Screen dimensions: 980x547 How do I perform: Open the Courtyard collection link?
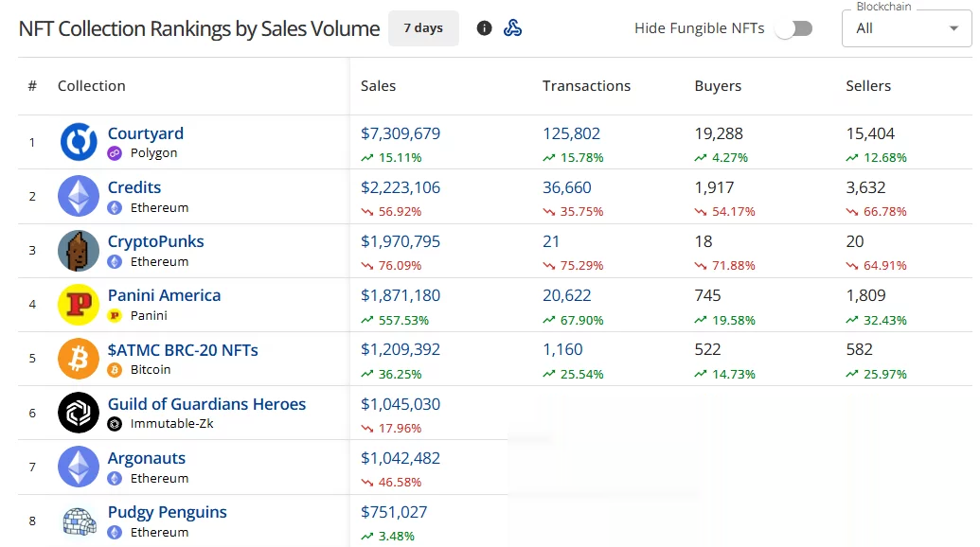tap(146, 133)
